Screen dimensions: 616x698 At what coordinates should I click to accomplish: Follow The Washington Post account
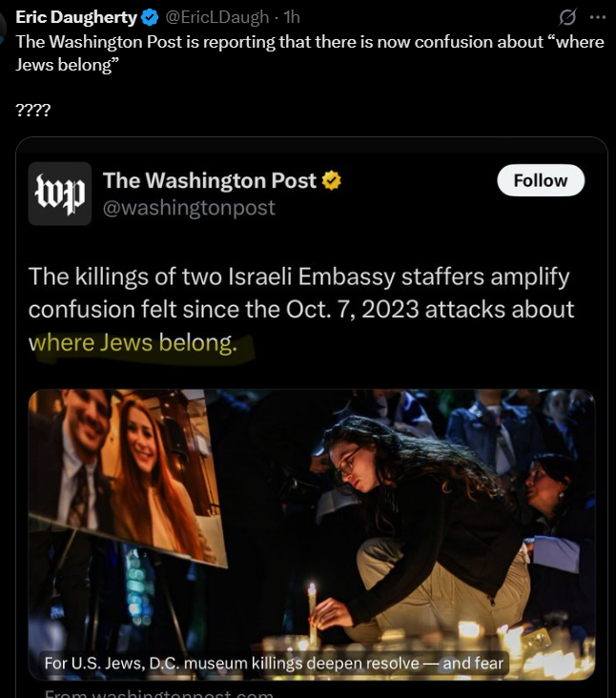pyautogui.click(x=541, y=180)
